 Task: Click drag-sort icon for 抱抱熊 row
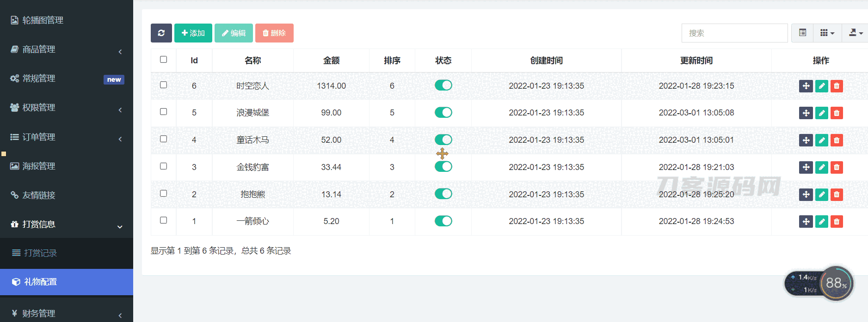[x=806, y=194]
